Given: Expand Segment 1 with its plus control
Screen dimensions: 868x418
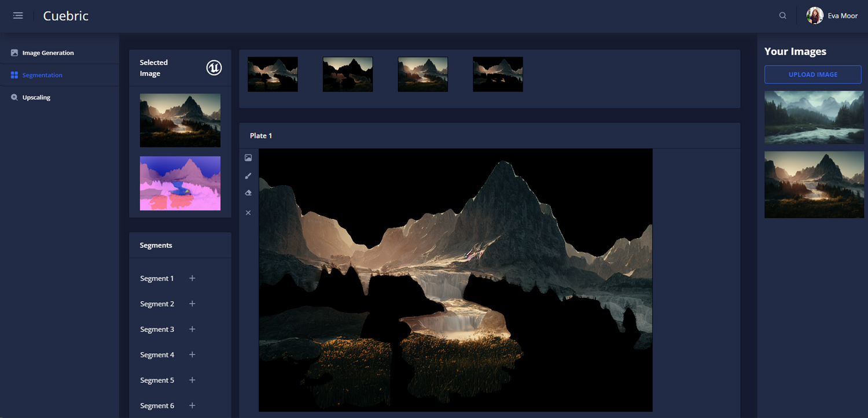Looking at the screenshot, I should 192,278.
